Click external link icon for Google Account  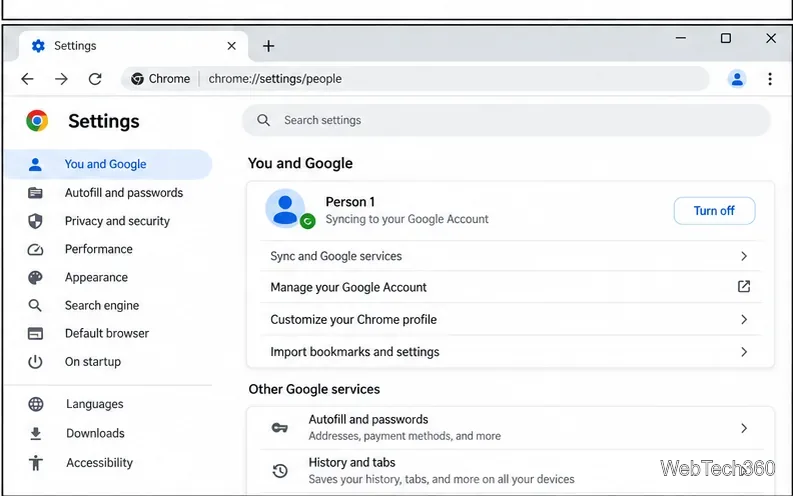coord(743,287)
